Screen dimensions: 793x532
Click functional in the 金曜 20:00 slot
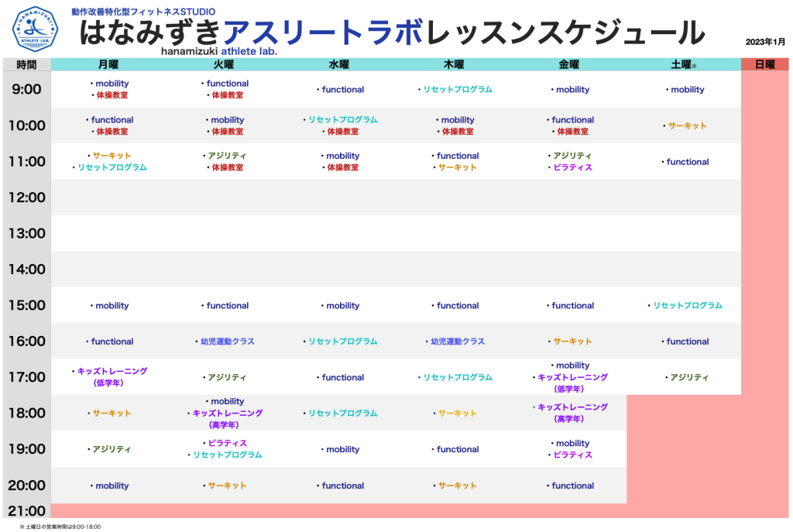(x=573, y=486)
